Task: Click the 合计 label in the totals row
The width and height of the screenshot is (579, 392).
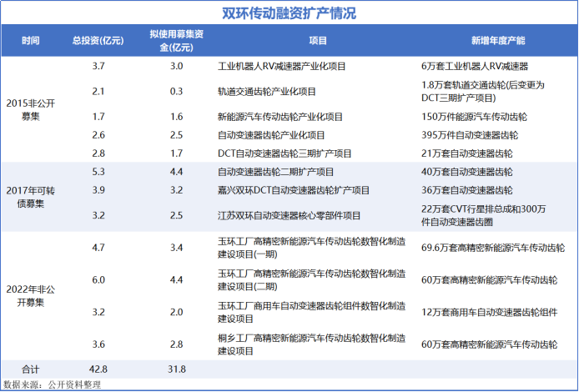Action: (30, 369)
